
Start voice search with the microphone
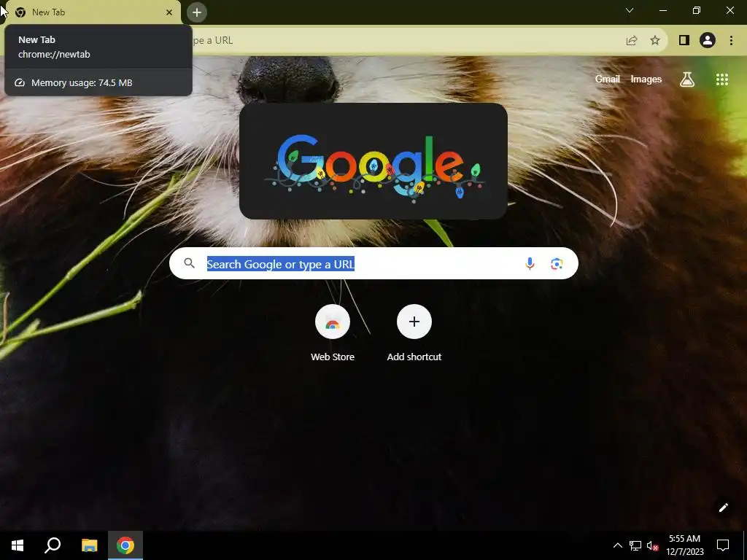(530, 263)
